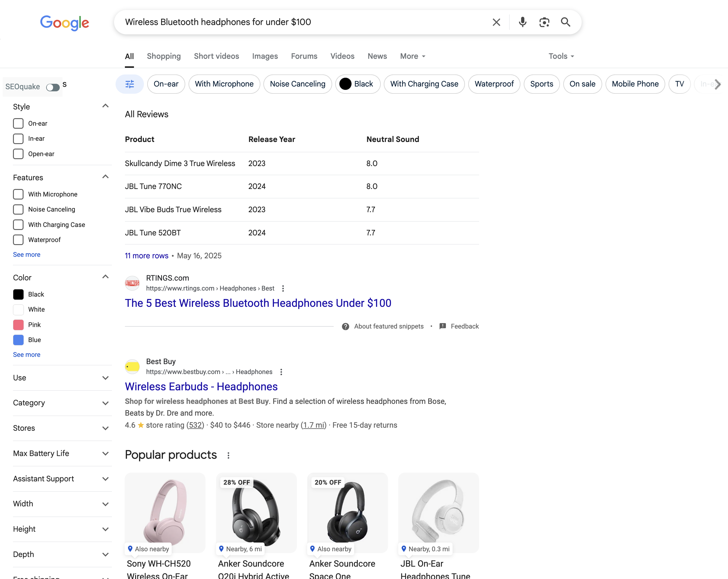Open the filter sliders icon near chips
Screen dimensions: 728x579
(x=130, y=84)
